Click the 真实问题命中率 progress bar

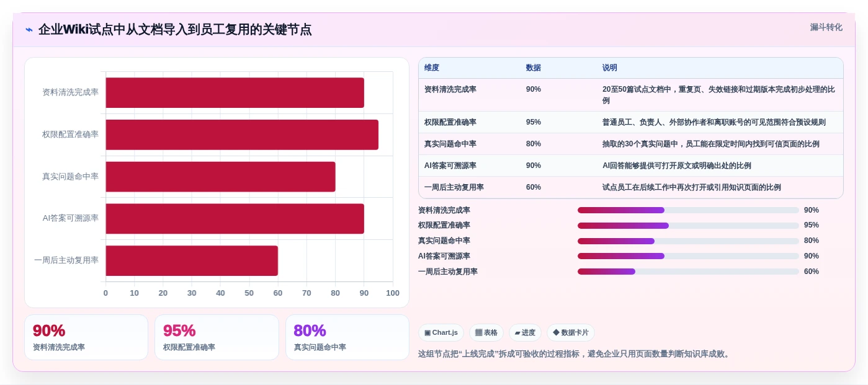click(x=688, y=241)
